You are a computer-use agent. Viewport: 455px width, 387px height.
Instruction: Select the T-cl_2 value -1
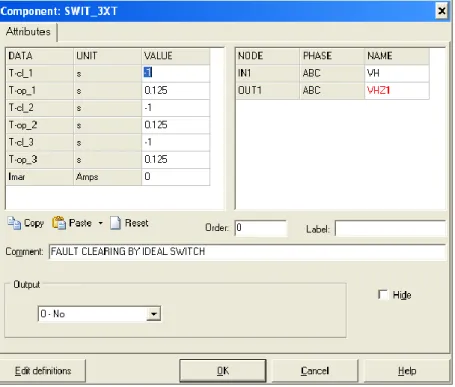coord(176,108)
